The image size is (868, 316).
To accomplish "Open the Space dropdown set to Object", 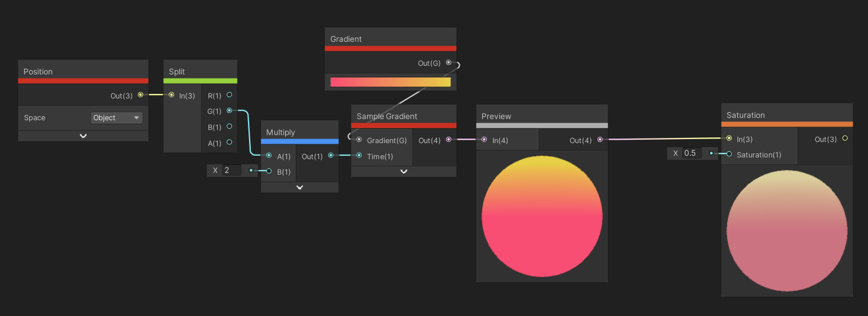I will tap(117, 118).
